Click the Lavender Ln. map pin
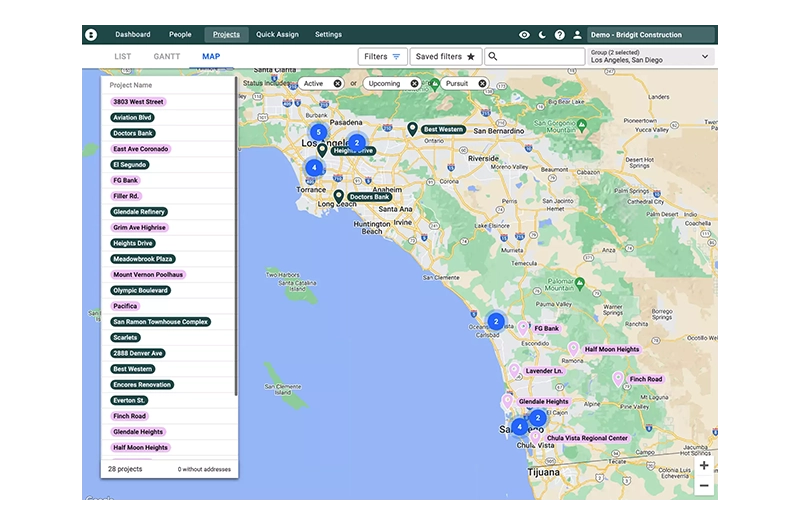This screenshot has width=800, height=525. (514, 370)
